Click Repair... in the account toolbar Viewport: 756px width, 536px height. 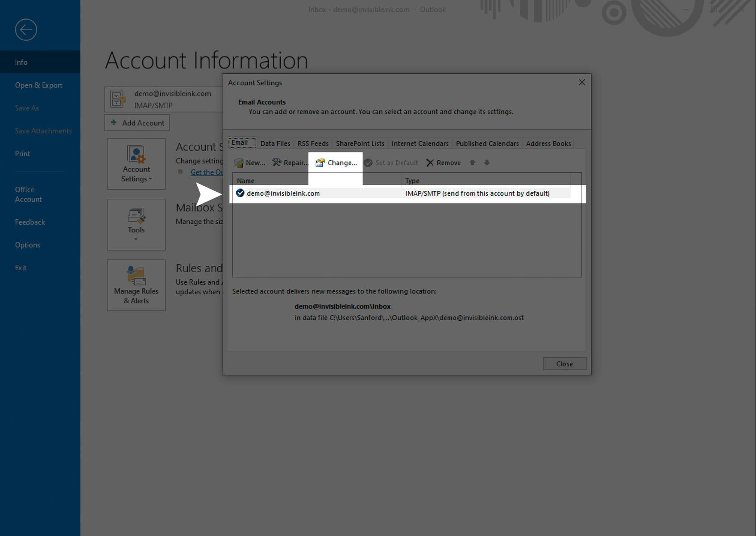pos(290,163)
